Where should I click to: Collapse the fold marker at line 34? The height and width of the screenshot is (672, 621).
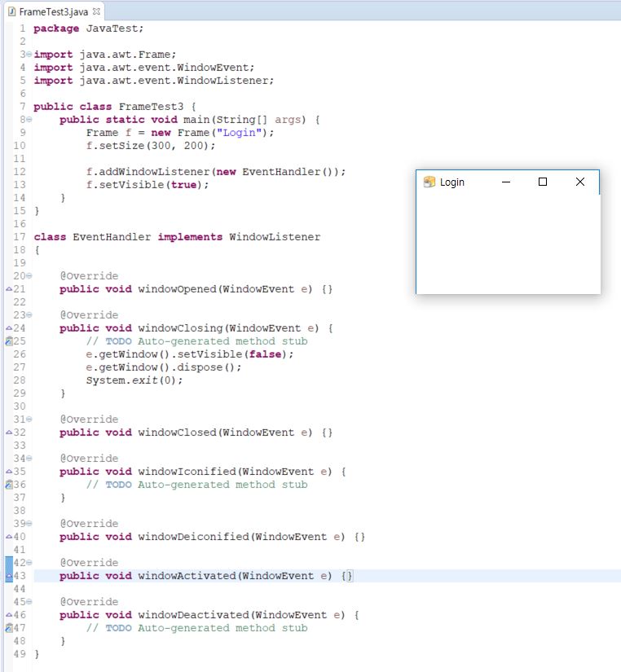[29, 459]
